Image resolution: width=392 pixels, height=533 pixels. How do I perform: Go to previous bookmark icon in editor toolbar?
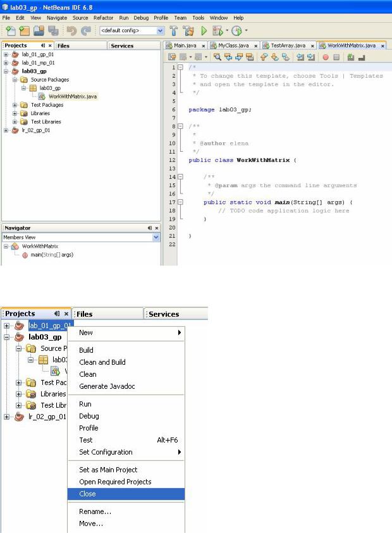[264, 57]
